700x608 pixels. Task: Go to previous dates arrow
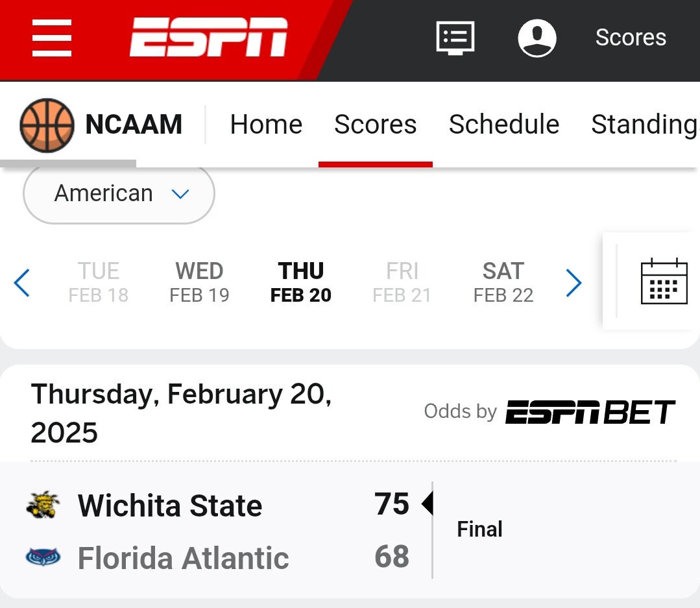pyautogui.click(x=22, y=283)
